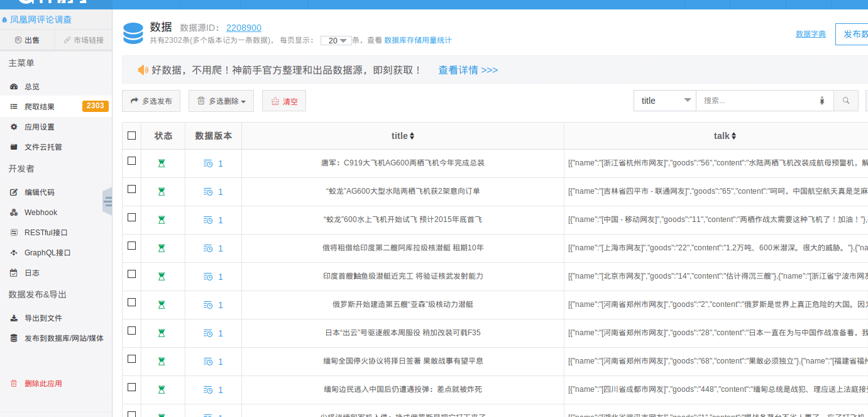868x417 pixels.
Task: Click the sort arrows next to title column
Action: (x=412, y=136)
